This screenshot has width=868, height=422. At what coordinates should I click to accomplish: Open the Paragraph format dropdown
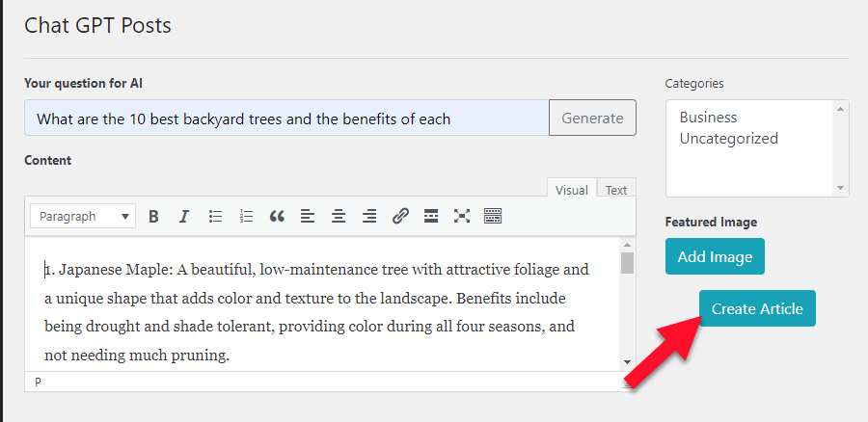coord(83,217)
